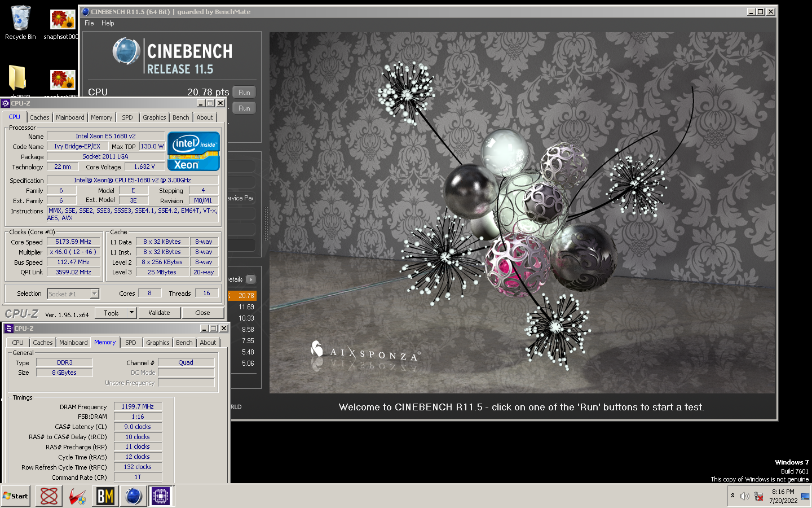Viewport: 812px width, 508px height.
Task: Click the CPU-Z title bar icon of Memory window
Action: 9,329
